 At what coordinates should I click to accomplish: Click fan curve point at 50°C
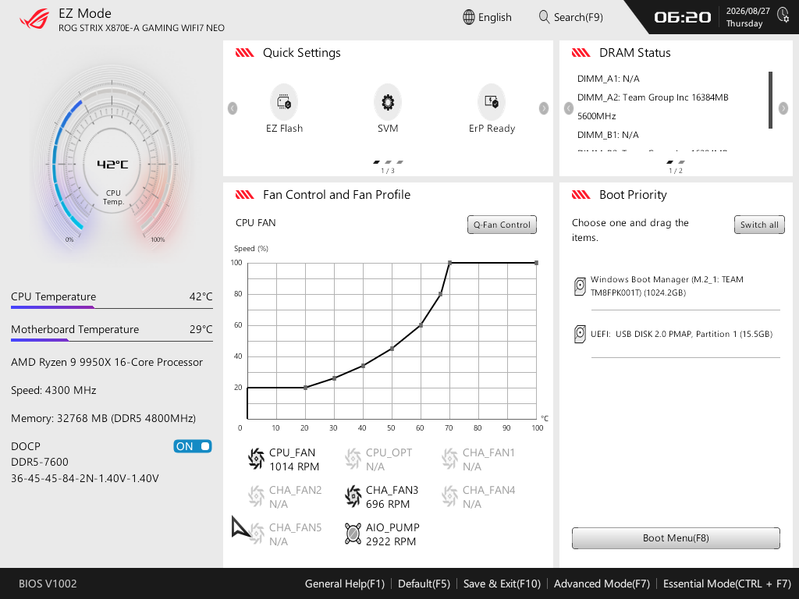pos(392,348)
